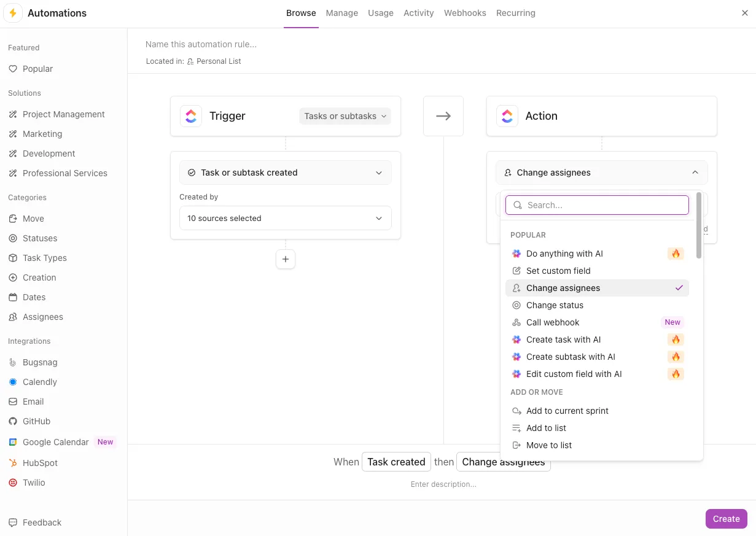Select Move to list action
The image size is (756, 536).
pos(597,445)
